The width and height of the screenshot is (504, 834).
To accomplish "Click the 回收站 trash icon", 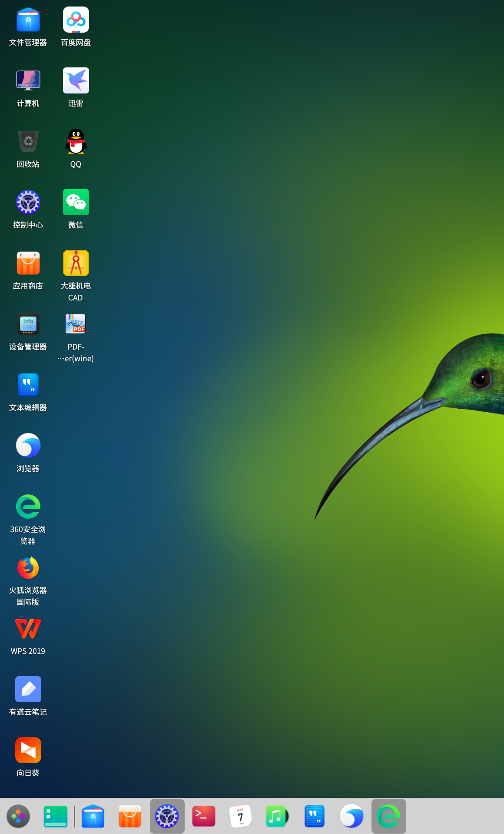I will coord(28,141).
